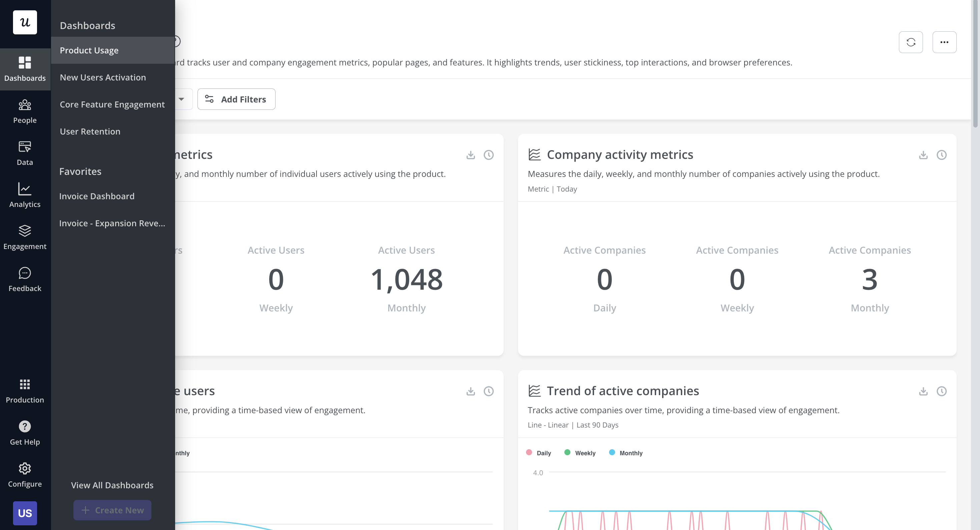The height and width of the screenshot is (530, 980).
Task: Open the Configure gear icon
Action: [x=25, y=468]
